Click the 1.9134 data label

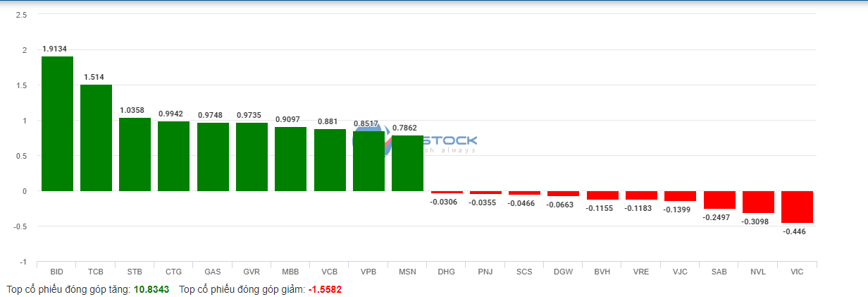[55, 49]
